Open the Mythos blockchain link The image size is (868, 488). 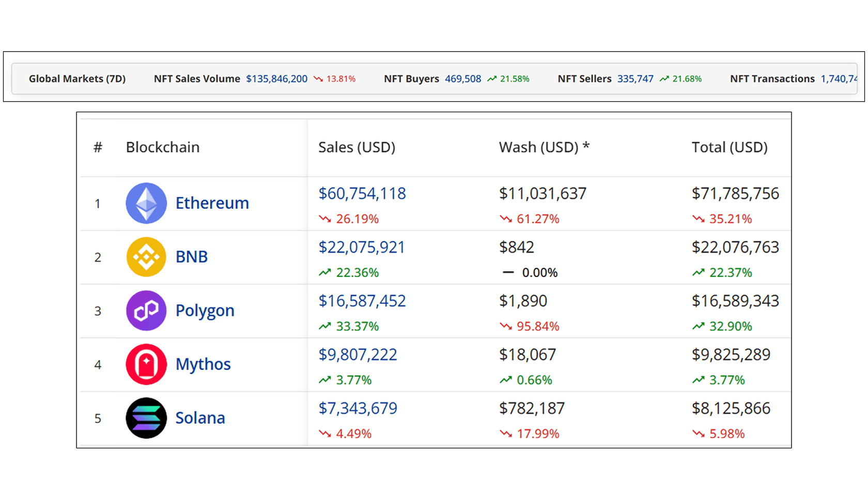(x=203, y=364)
